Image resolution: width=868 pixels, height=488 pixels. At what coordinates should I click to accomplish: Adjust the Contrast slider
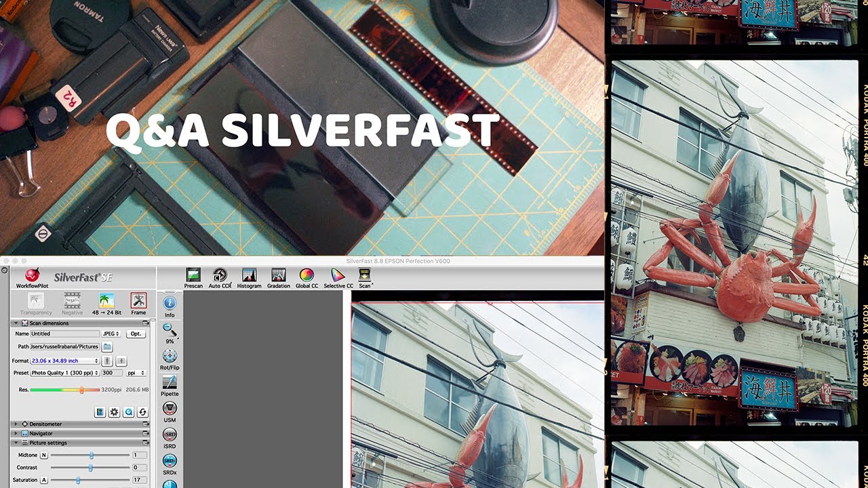pyautogui.click(x=90, y=468)
